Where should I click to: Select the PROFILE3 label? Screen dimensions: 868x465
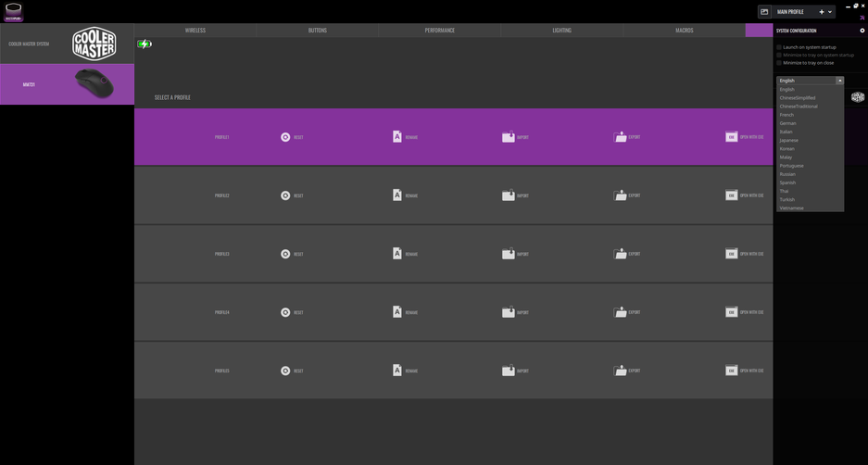point(222,254)
